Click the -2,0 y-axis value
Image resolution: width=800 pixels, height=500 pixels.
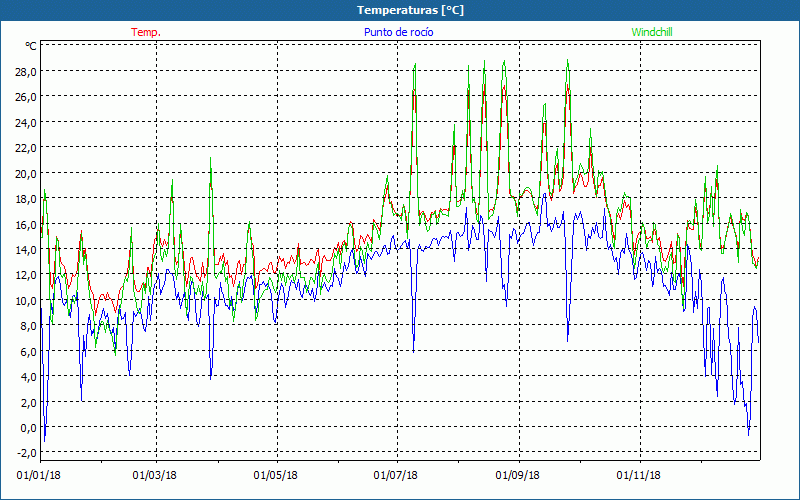click(27, 453)
